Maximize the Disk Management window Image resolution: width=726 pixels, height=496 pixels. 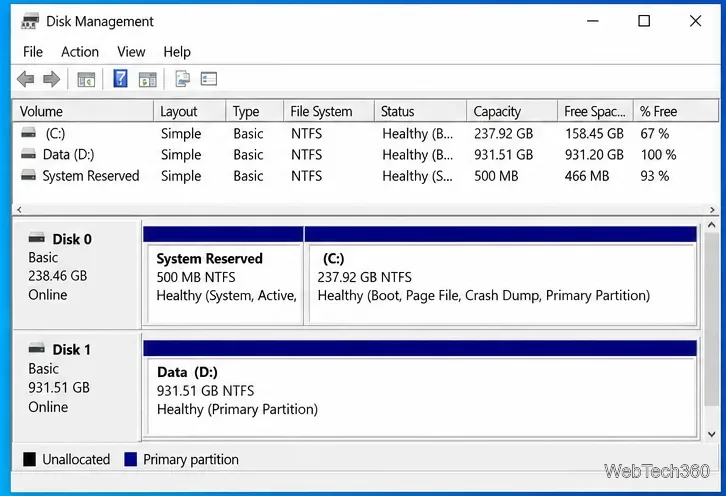tap(644, 21)
